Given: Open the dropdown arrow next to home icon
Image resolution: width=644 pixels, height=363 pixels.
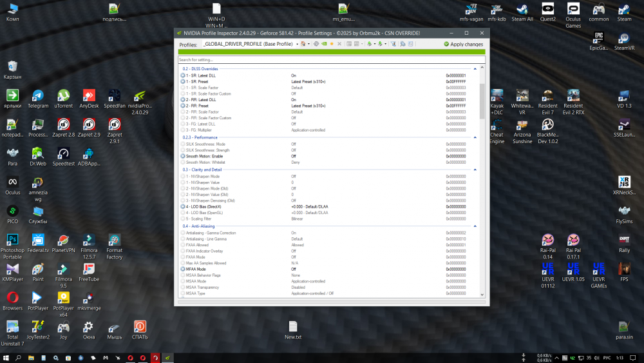Looking at the screenshot, I should tap(308, 44).
